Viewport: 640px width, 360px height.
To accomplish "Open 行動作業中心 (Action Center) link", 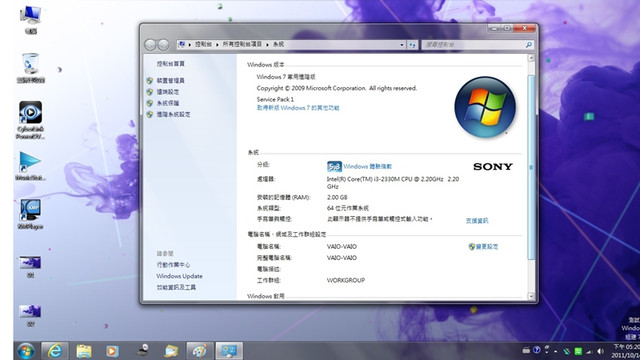I will click(x=173, y=264).
